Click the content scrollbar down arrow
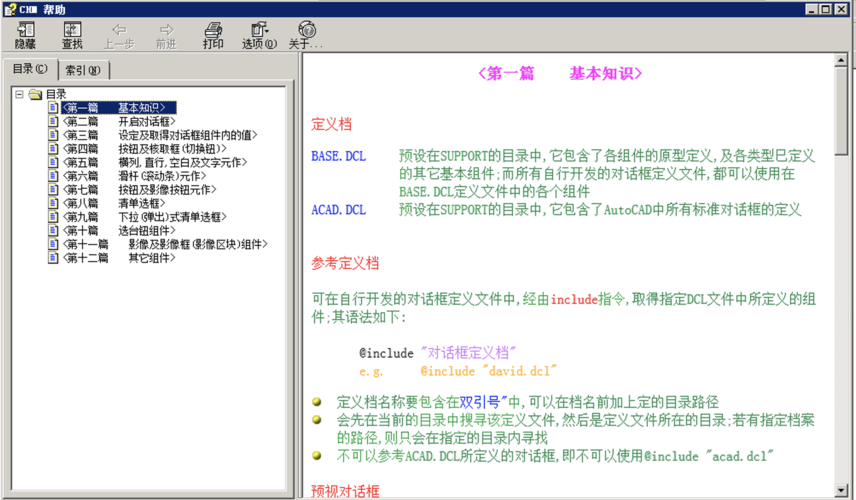Image resolution: width=856 pixels, height=500 pixels. tap(841, 490)
